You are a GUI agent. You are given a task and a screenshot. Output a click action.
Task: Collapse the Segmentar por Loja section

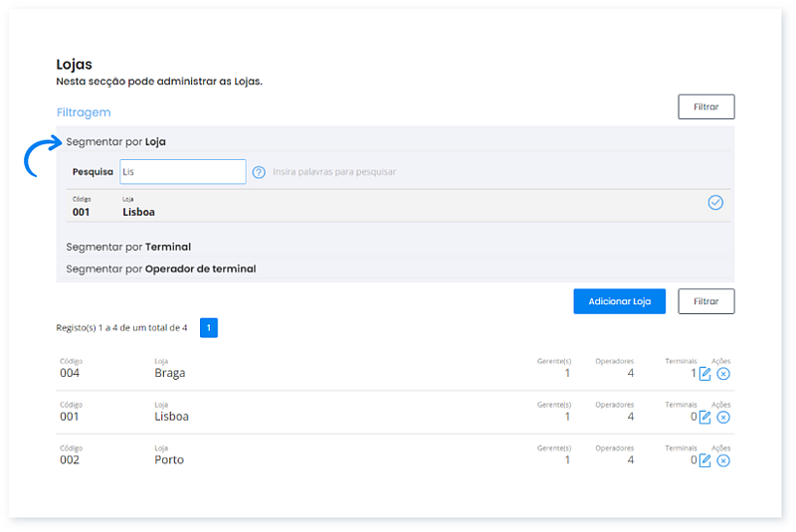coord(115,142)
